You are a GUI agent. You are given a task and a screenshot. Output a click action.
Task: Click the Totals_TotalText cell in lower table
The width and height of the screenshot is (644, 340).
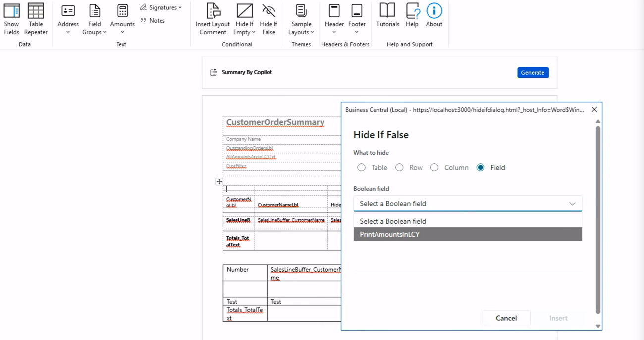[245, 313]
